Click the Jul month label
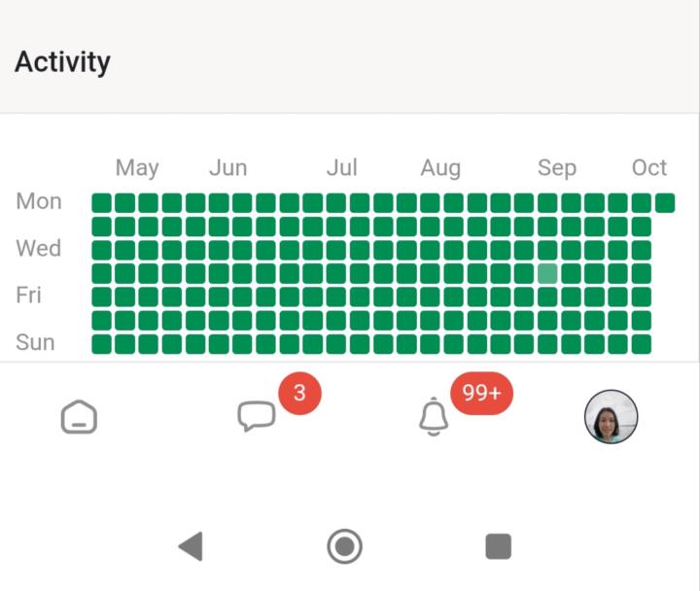Viewport: 700px width, 591px height. [341, 168]
